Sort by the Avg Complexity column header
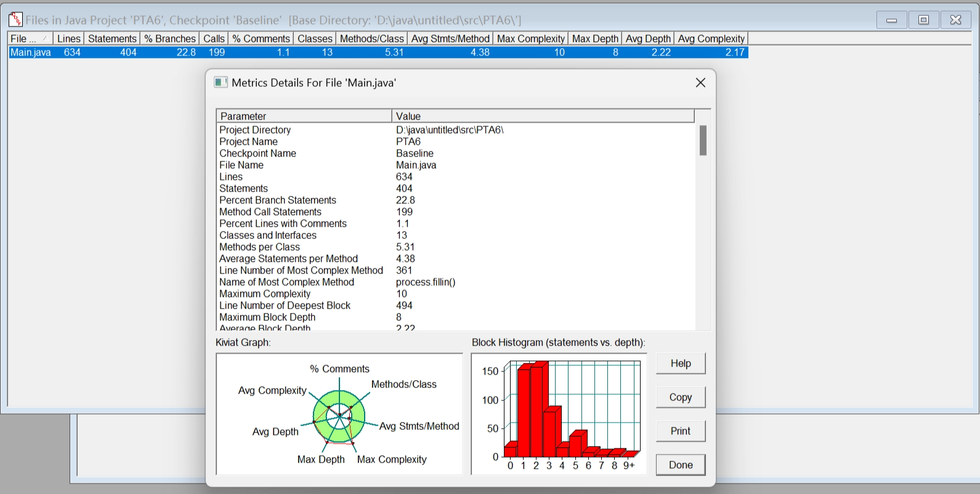The width and height of the screenshot is (980, 494). tap(711, 38)
